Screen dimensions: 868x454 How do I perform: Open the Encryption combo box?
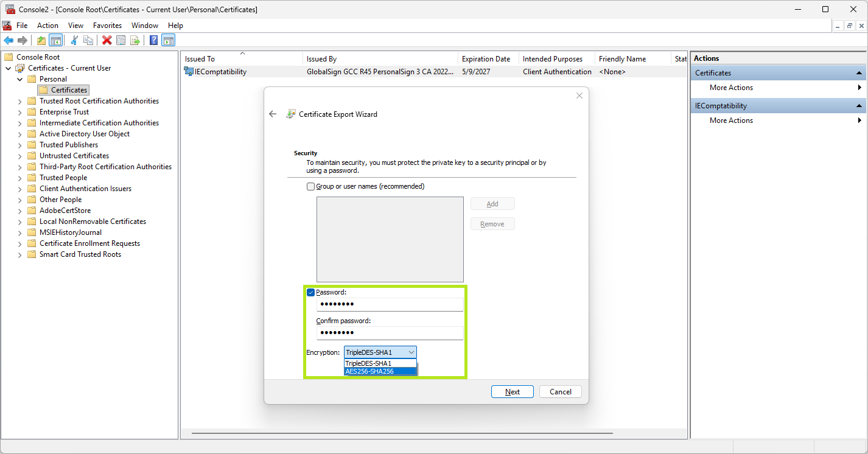pos(380,352)
